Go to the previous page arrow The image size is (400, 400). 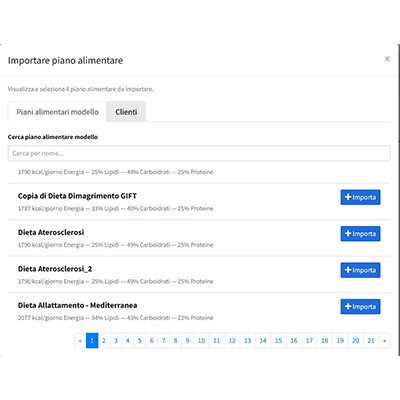[x=80, y=341]
